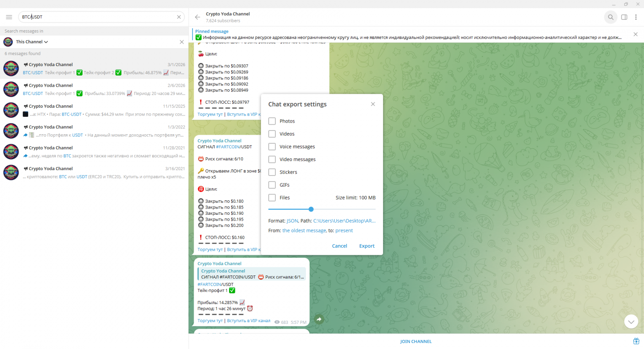The height and width of the screenshot is (349, 644).
Task: Jump to latest messages with down arrow
Action: (x=631, y=321)
